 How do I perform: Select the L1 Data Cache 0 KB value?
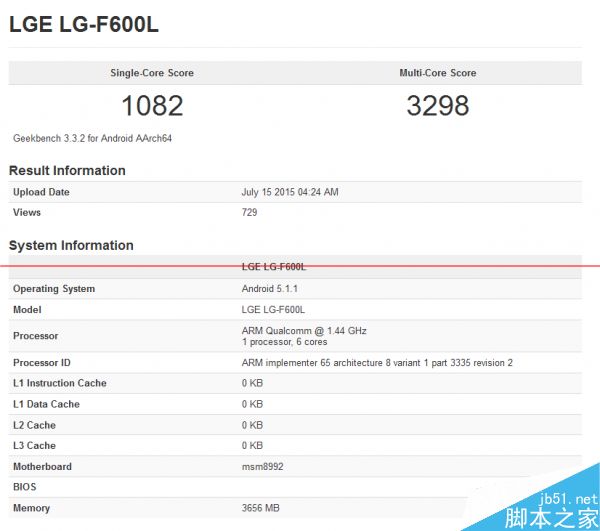(252, 404)
